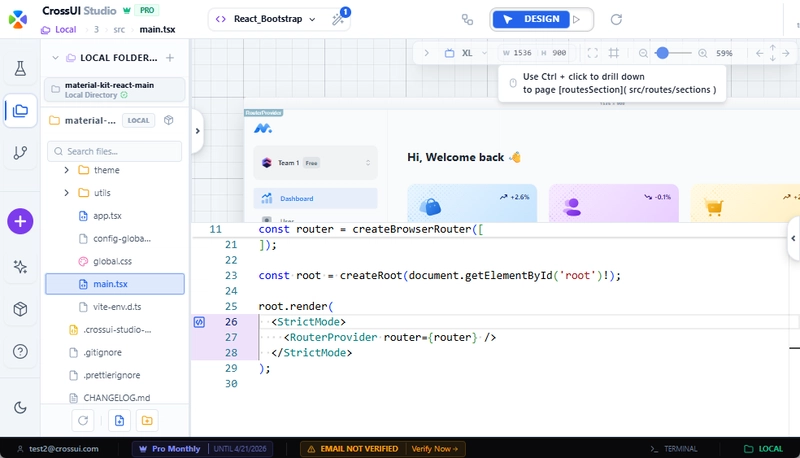Toggle dark mode moon icon
Viewport: 800px width, 458px height.
pos(20,408)
